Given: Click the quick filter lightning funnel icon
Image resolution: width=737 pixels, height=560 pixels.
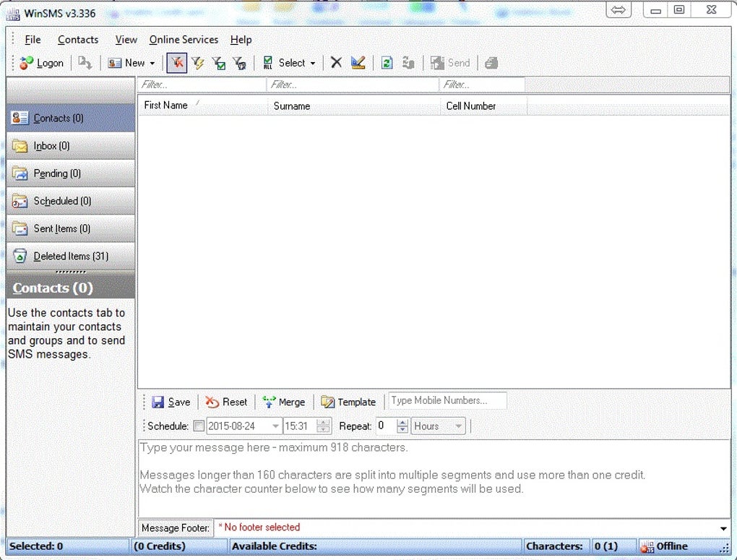Looking at the screenshot, I should click(x=198, y=63).
